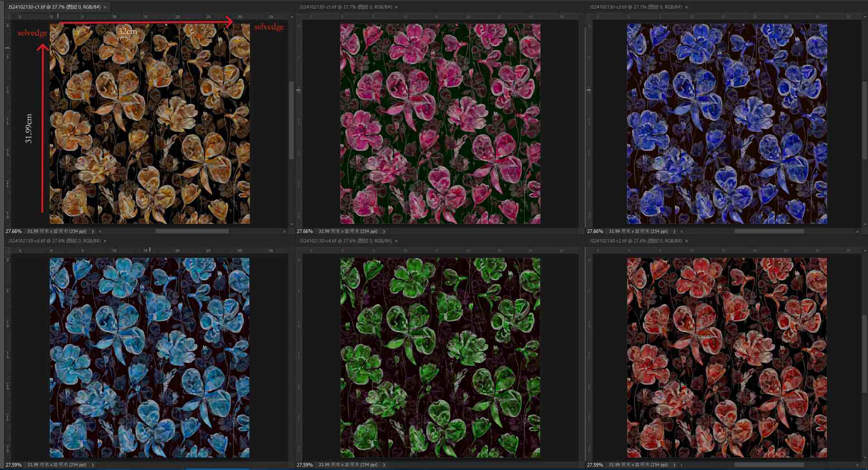Viewport: 868px width, 470px height.
Task: Click scroll-right arrow in c1.tif window
Action: 285,231
